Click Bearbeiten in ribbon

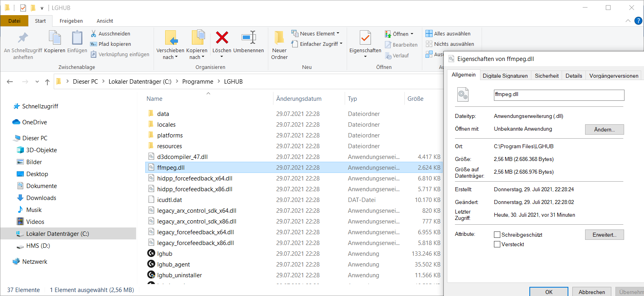(401, 45)
